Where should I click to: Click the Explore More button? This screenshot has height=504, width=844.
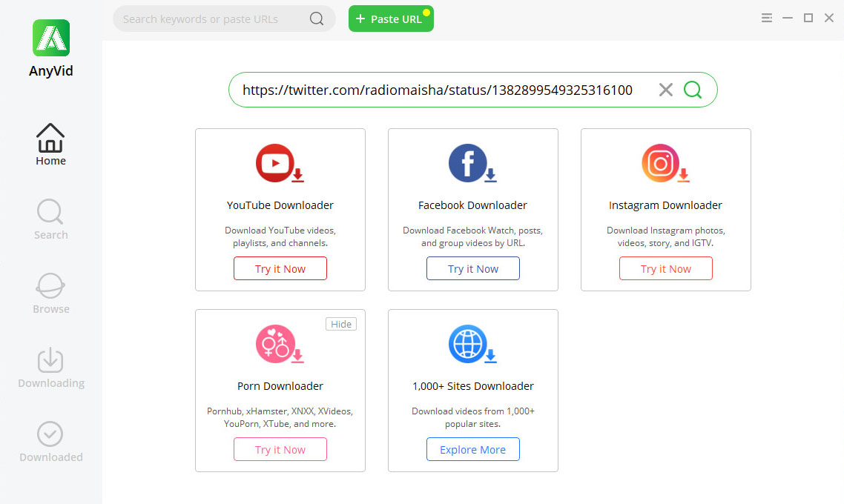pos(472,449)
